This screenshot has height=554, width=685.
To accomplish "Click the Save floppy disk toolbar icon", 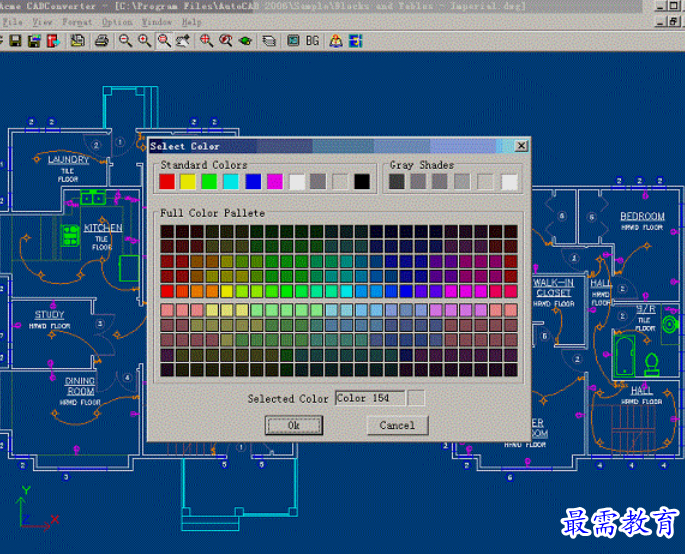I will click(x=16, y=41).
